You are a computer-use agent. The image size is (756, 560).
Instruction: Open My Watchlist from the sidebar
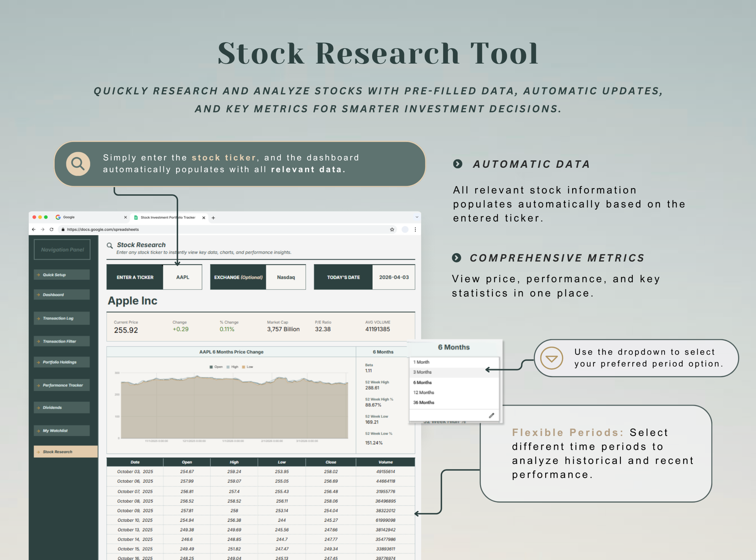tap(61, 431)
